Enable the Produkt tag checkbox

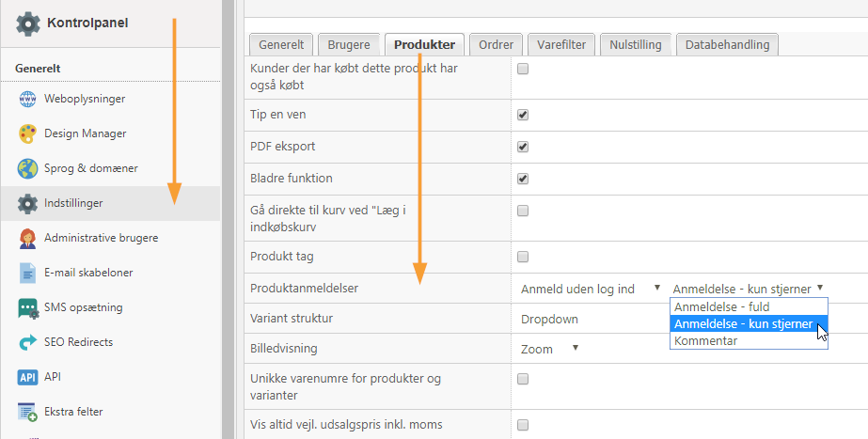523,257
